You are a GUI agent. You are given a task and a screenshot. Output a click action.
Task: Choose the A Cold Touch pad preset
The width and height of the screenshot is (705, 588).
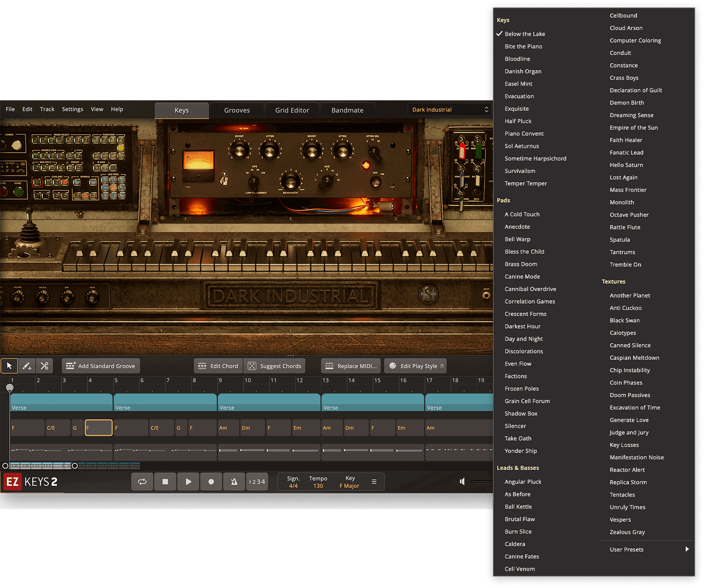(522, 214)
